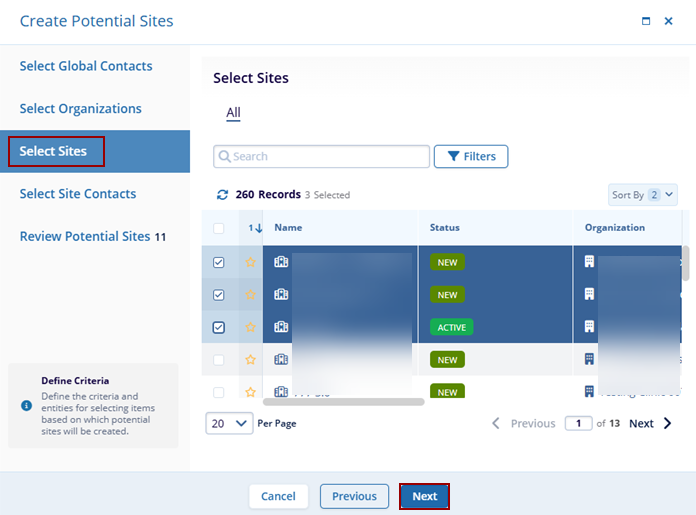Viewport: 696px width, 515px height.
Task: Click the info icon beside Define Criteria
Action: [x=26, y=405]
